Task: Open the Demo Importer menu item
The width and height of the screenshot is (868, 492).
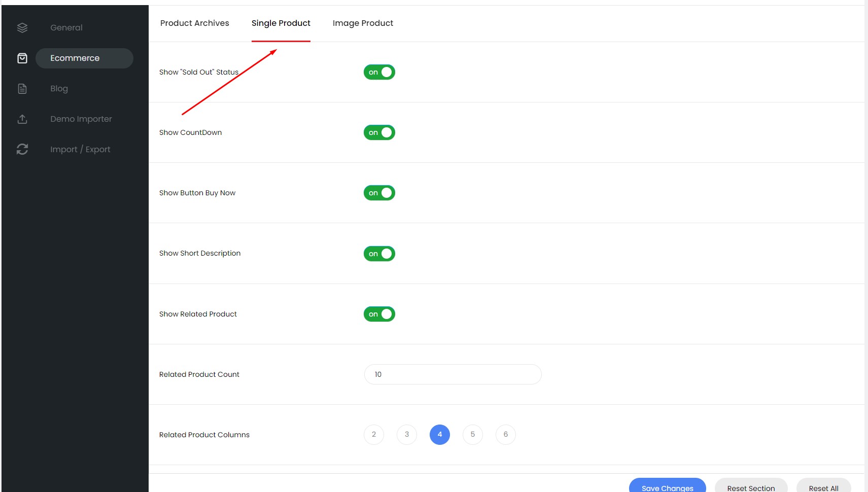Action: 81,119
